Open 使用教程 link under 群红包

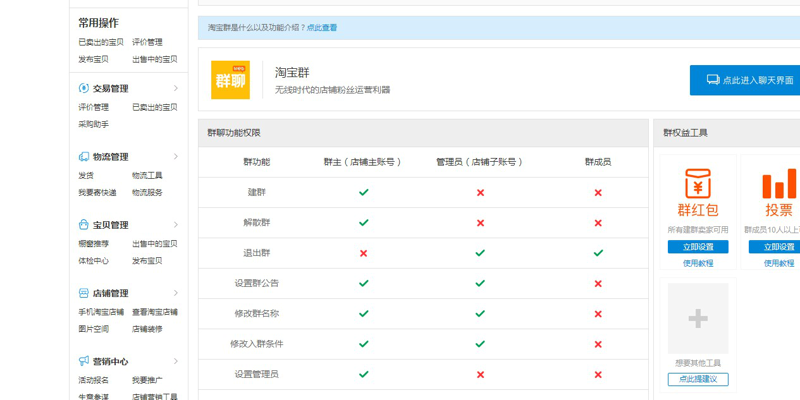click(698, 263)
